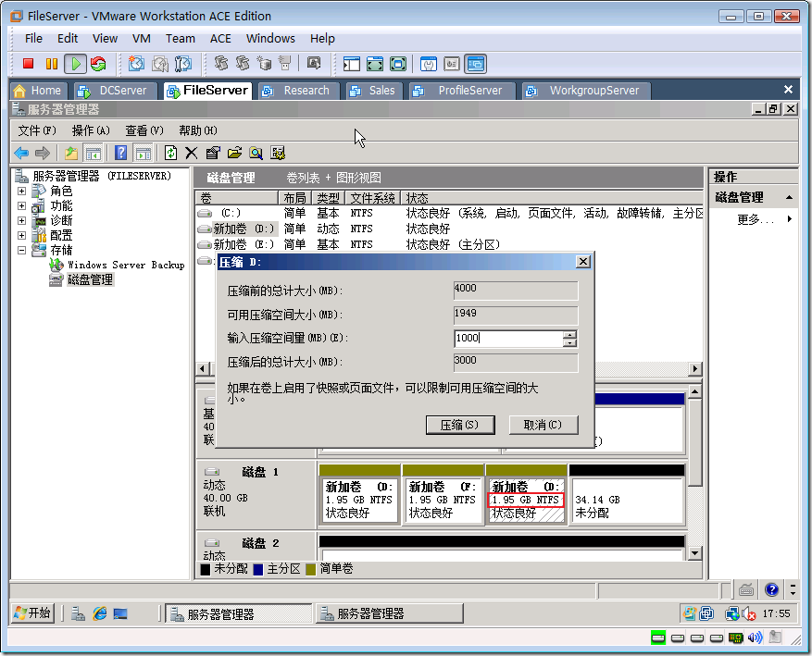Increase shrink size with the spinner up arrow

[x=569, y=335]
